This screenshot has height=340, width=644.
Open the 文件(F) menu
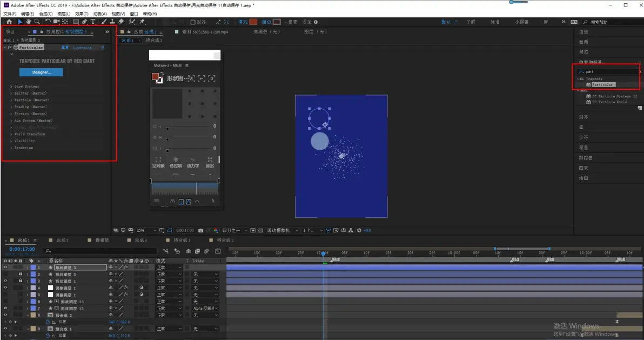pyautogui.click(x=10, y=14)
